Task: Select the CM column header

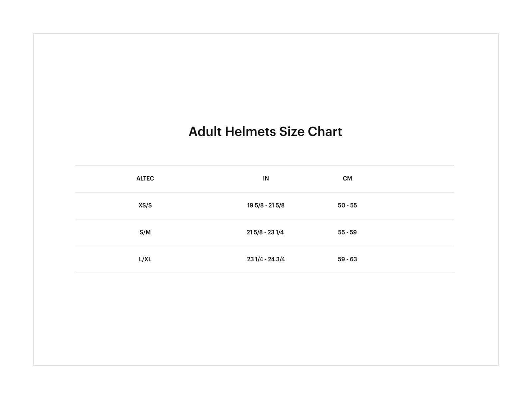Action: tap(347, 179)
